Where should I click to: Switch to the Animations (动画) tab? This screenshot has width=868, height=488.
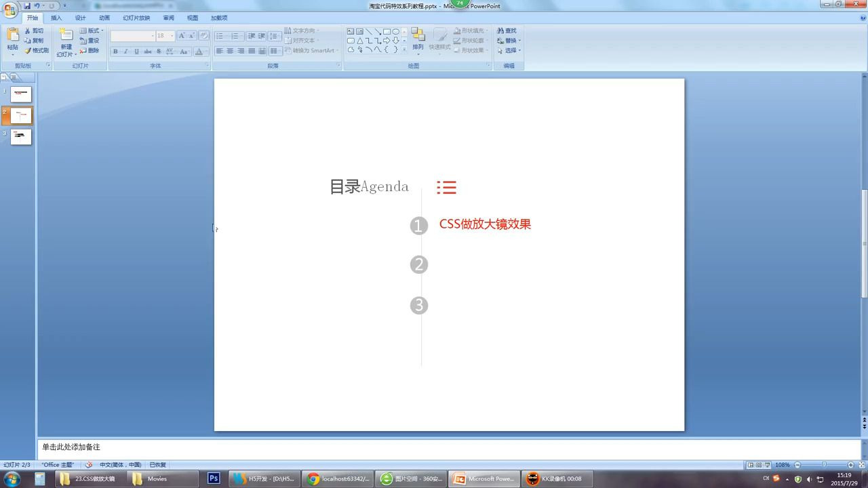(104, 18)
